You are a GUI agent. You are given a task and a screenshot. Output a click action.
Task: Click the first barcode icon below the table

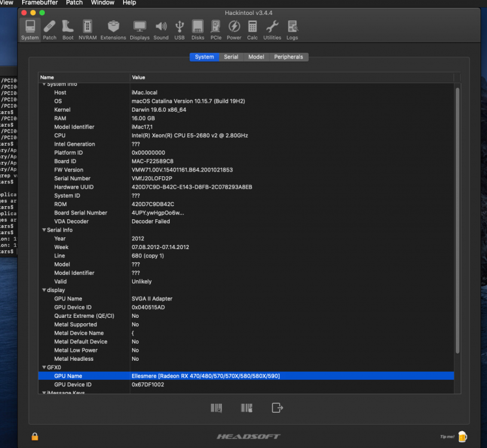[216, 407]
